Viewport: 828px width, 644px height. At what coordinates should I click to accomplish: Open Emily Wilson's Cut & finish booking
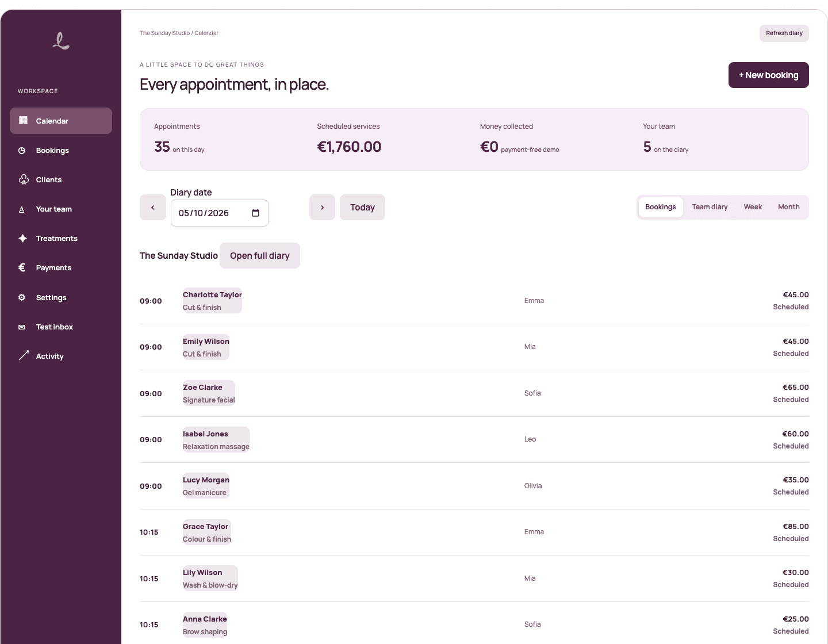[206, 347]
